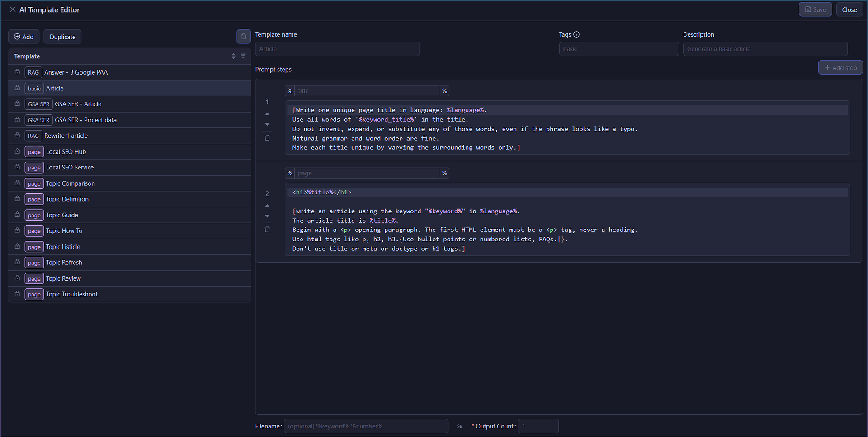The width and height of the screenshot is (868, 437).
Task: Move prompt step 1 down with arrow
Action: click(267, 124)
